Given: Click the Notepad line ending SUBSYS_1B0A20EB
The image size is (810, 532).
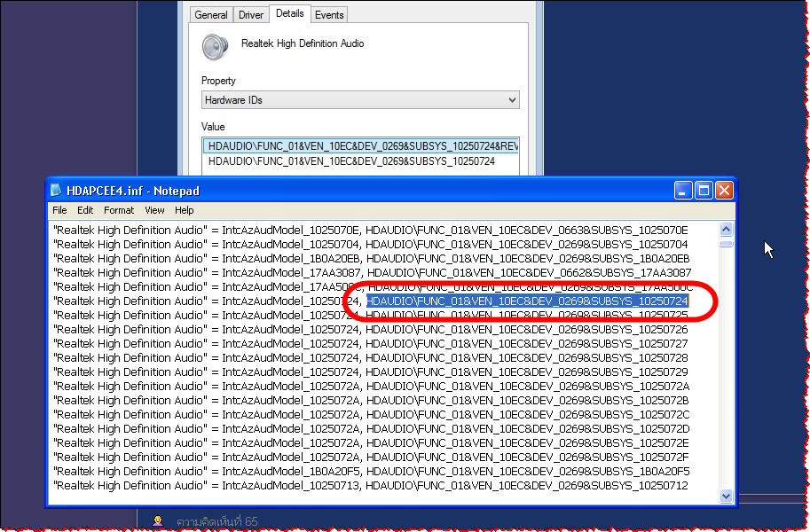Looking at the screenshot, I should click(x=372, y=258).
